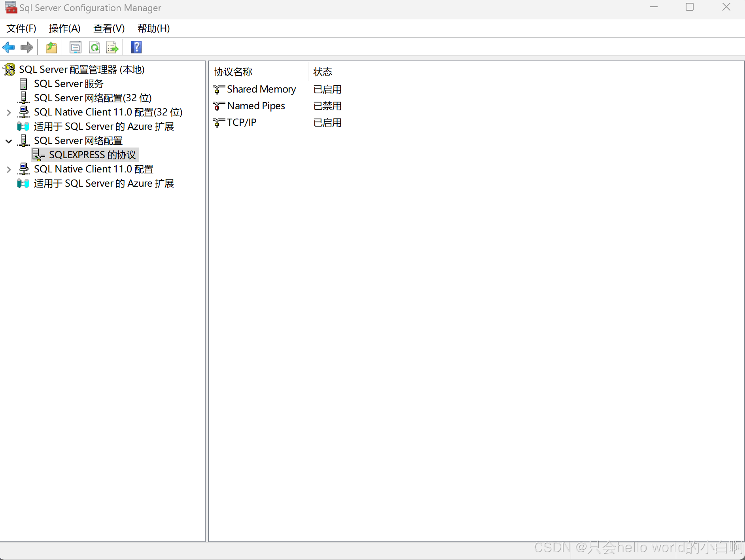Expand SQL Native Client 11.0 配置(32 位) node
This screenshot has width=745, height=560.
(9, 113)
